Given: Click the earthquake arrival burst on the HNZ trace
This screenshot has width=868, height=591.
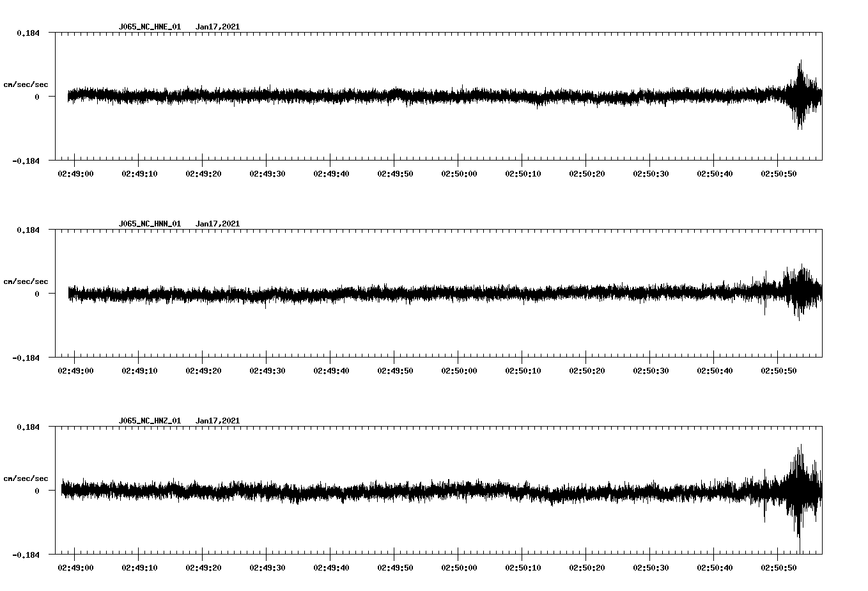Looking at the screenshot, I should click(801, 489).
